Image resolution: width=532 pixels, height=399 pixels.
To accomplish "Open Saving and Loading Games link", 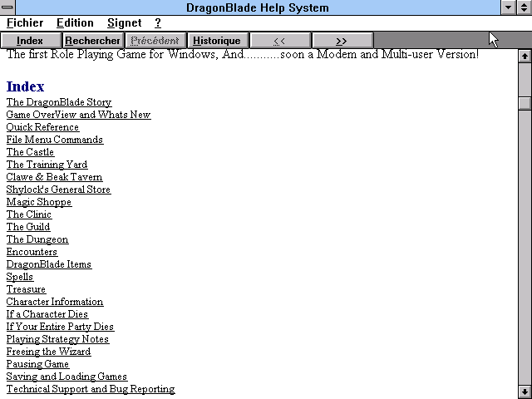I will click(x=66, y=377).
